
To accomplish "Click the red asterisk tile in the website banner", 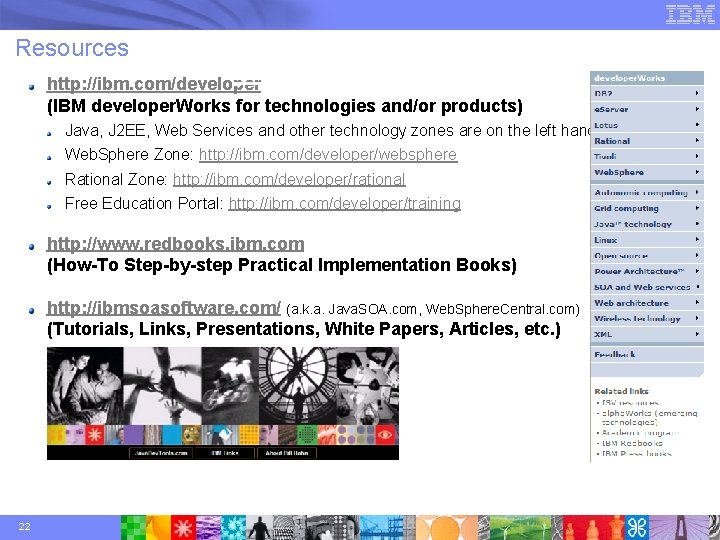I will pyautogui.click(x=95, y=435).
